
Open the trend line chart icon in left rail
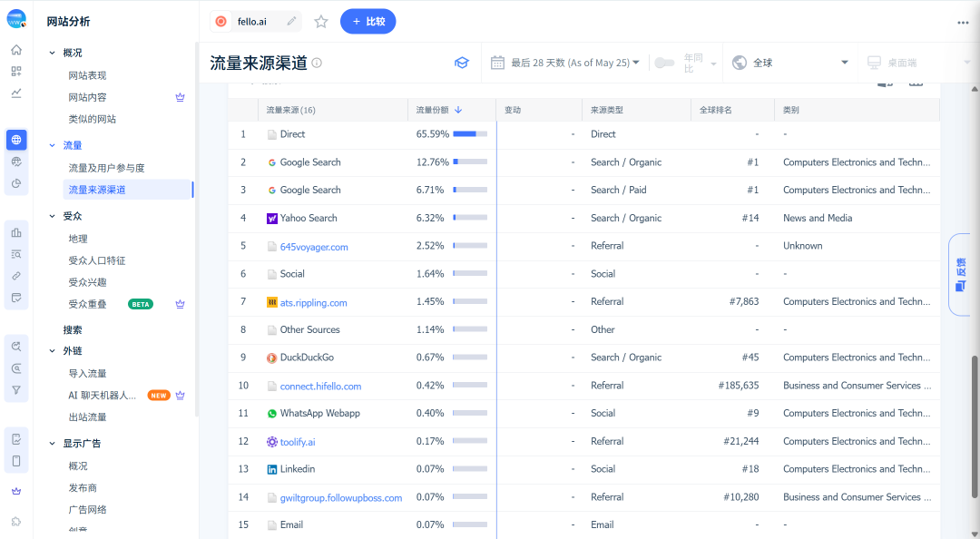point(16,93)
